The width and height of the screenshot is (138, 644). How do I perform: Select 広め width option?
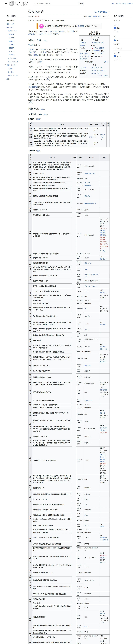pyautogui.click(x=115, y=44)
